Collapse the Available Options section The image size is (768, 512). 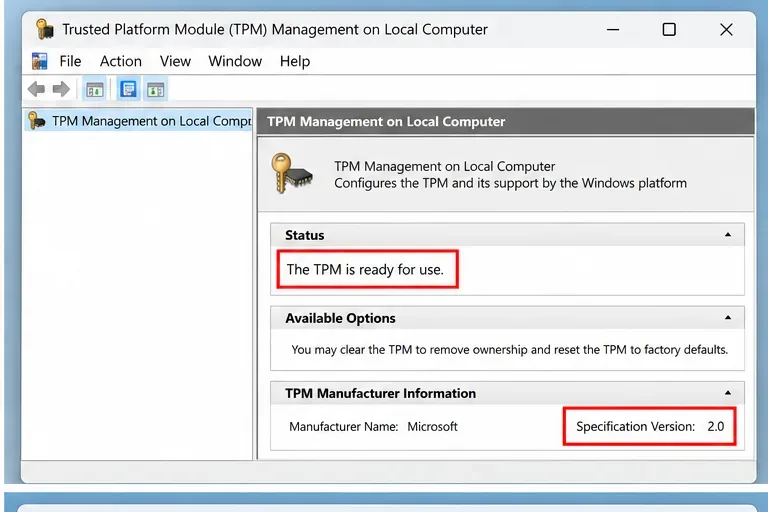click(728, 318)
